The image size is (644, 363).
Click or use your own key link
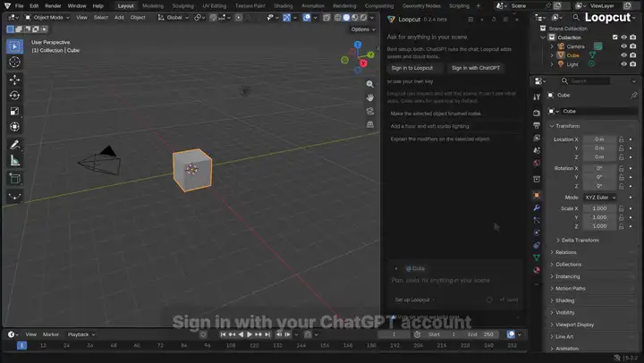pos(410,81)
